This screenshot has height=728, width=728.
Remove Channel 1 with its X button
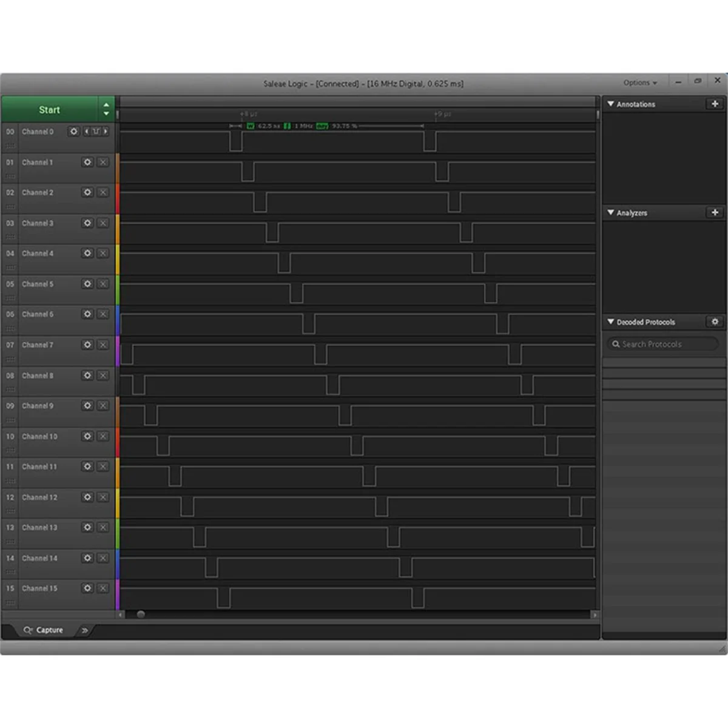pyautogui.click(x=103, y=162)
